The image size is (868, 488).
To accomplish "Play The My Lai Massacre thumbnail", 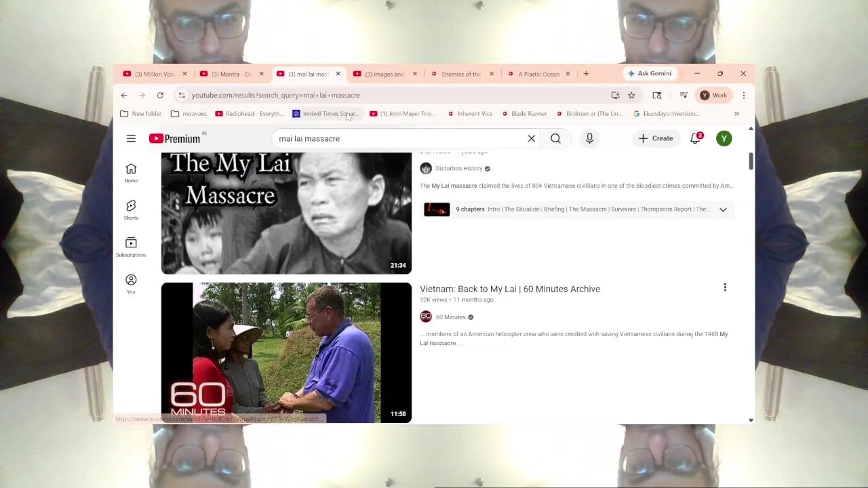I will pos(286,213).
